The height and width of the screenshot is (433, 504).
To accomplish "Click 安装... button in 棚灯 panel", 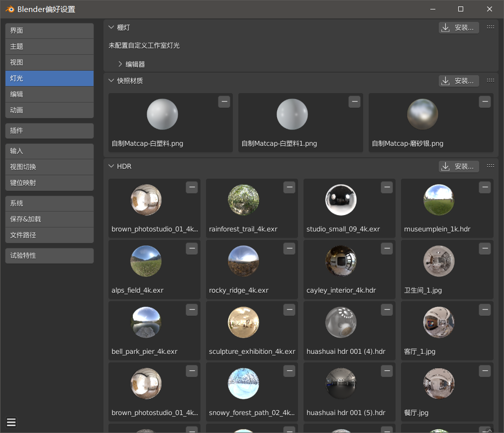I will pyautogui.click(x=459, y=28).
